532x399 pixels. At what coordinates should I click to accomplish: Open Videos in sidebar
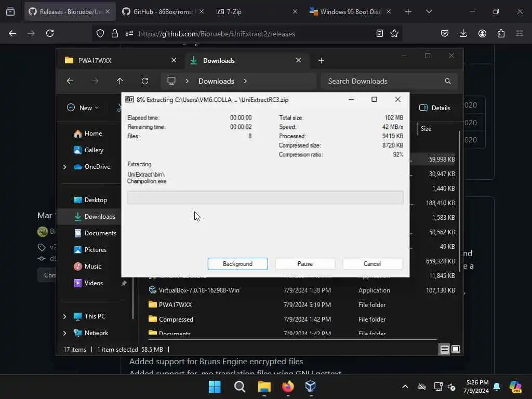click(x=88, y=283)
